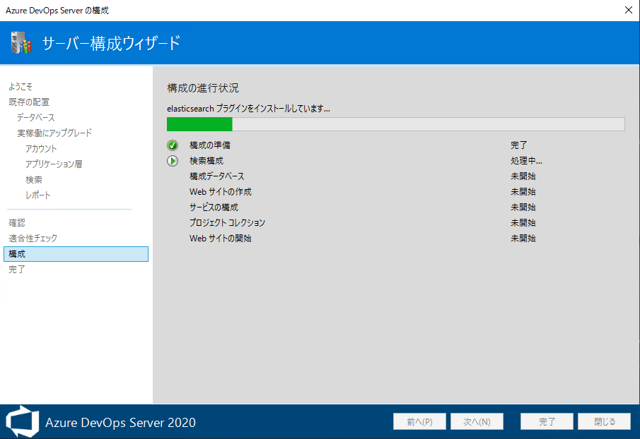This screenshot has height=439, width=640.
Task: Select 確認 step in the sidebar
Action: [x=17, y=223]
